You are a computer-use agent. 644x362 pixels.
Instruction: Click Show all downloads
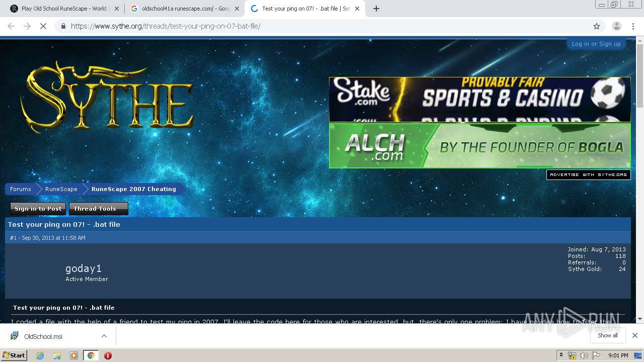pyautogui.click(x=608, y=335)
